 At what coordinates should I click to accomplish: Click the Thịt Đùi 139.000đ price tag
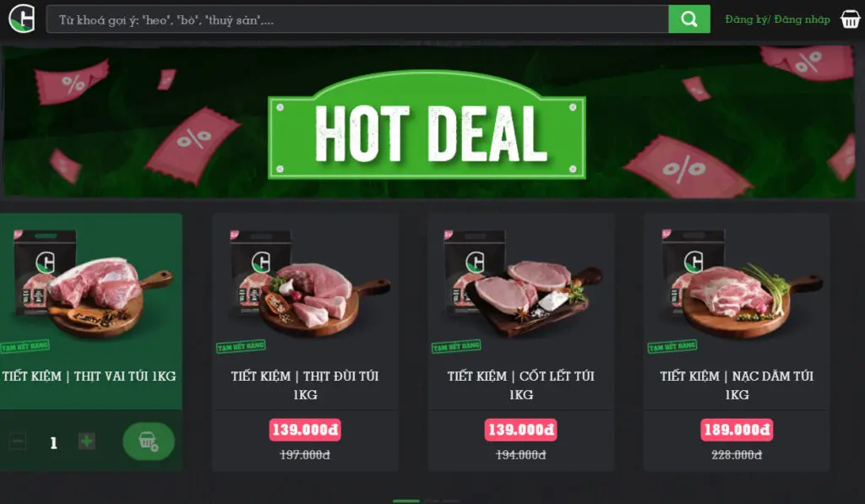pos(305,430)
